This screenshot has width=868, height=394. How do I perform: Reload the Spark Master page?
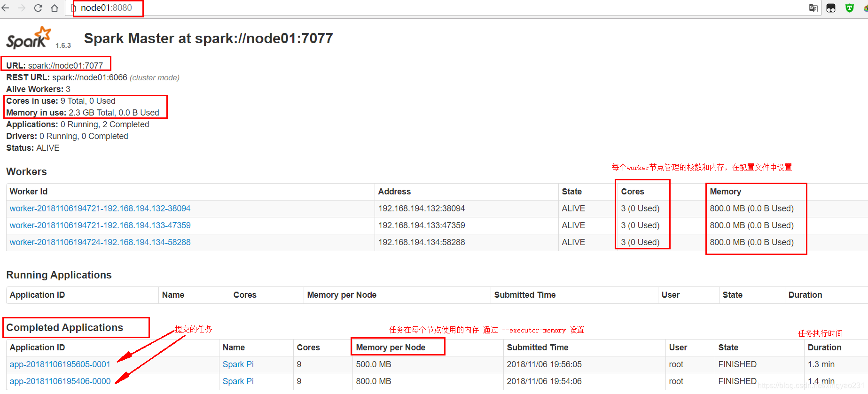click(x=38, y=8)
